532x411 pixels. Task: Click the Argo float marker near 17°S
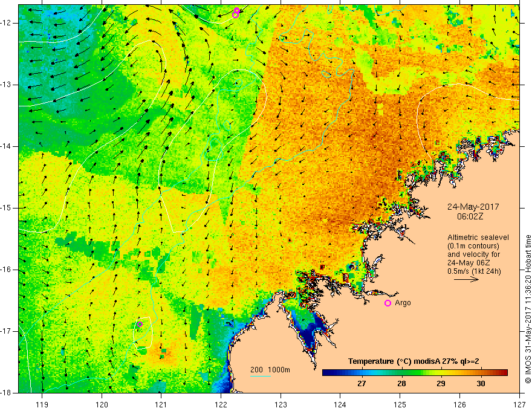point(140,324)
